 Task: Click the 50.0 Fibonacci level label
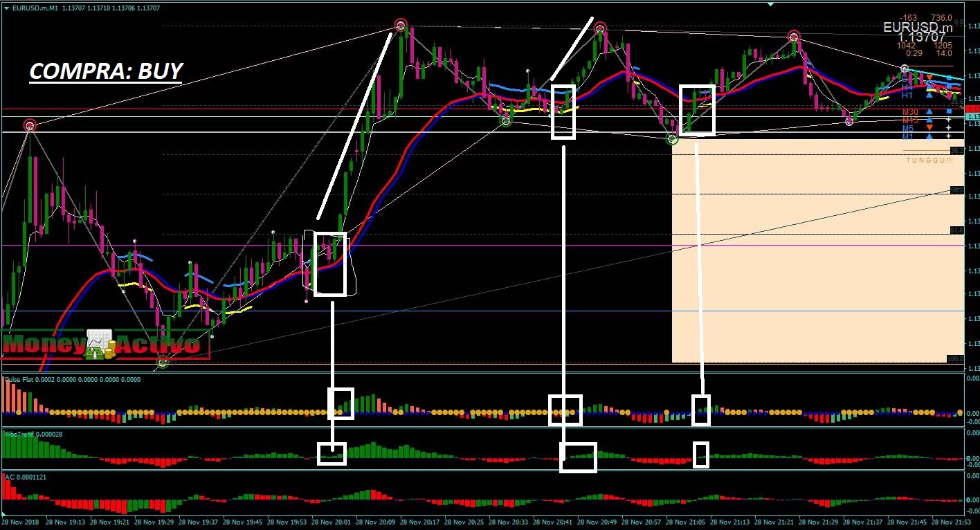coord(957,190)
